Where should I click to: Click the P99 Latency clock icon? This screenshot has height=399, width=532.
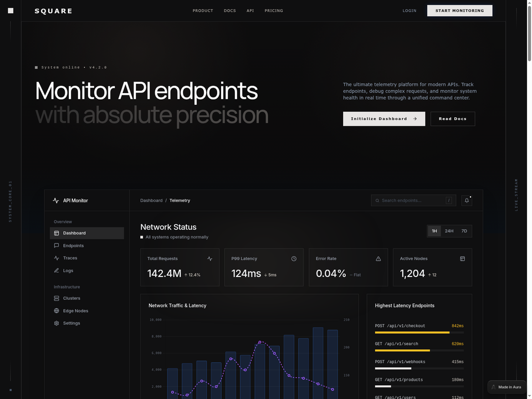[294, 259]
